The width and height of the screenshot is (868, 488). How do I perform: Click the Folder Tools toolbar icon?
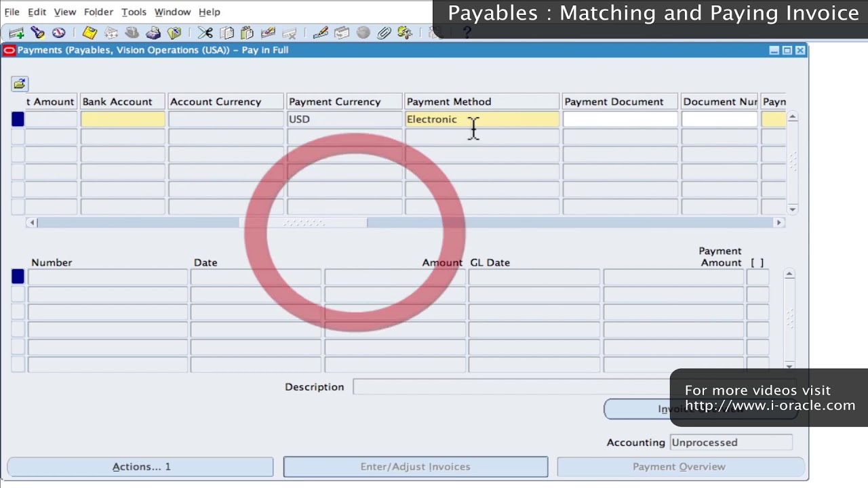405,33
